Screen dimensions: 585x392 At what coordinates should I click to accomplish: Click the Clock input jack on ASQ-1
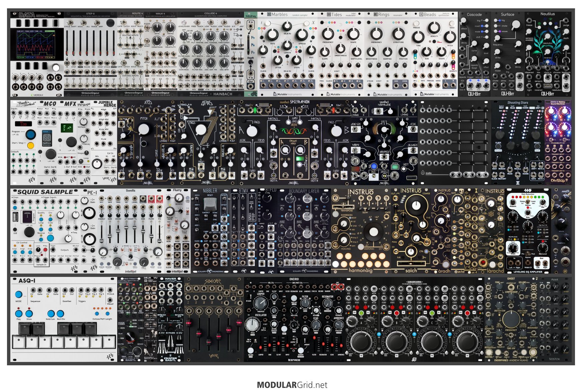coord(110,290)
